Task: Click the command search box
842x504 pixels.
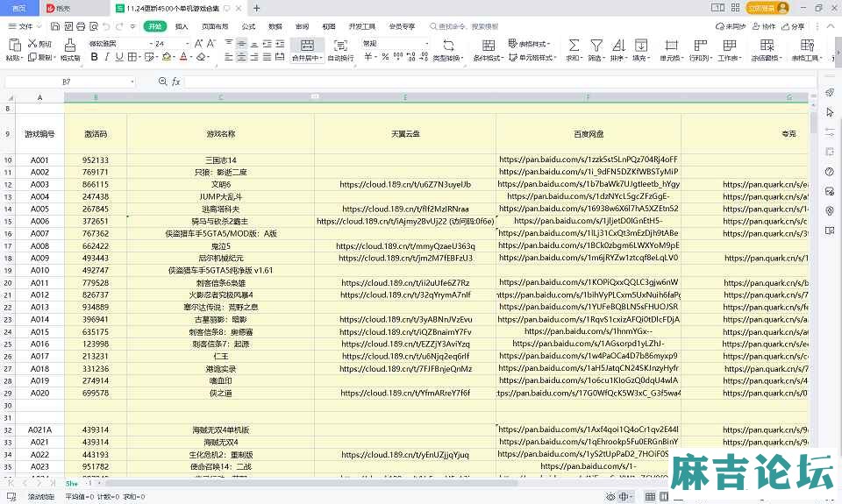Action: [x=463, y=26]
